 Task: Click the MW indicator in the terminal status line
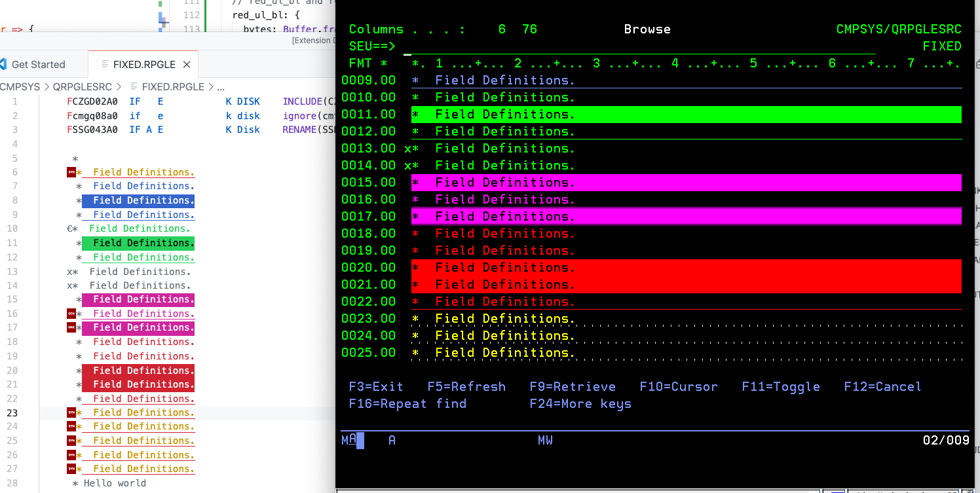click(x=545, y=440)
